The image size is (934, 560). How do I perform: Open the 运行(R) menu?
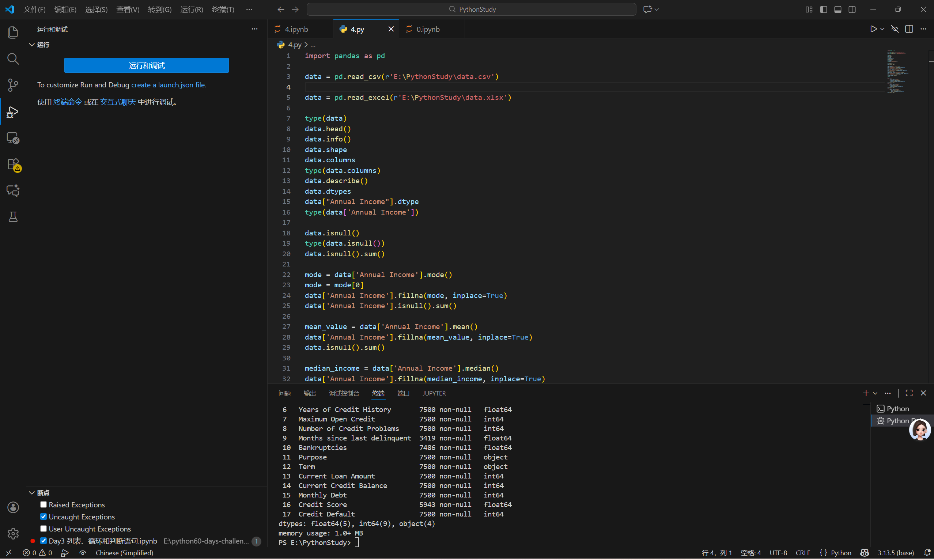pyautogui.click(x=191, y=9)
